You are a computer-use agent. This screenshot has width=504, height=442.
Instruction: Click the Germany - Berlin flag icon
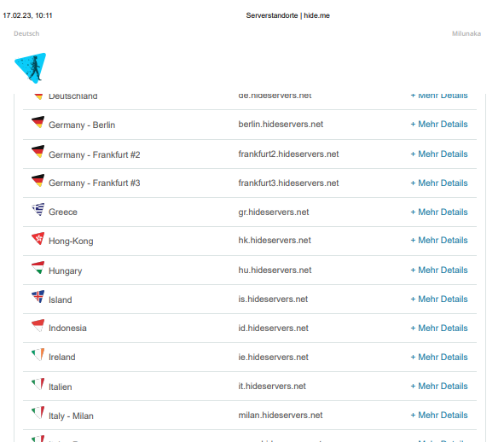(x=38, y=122)
